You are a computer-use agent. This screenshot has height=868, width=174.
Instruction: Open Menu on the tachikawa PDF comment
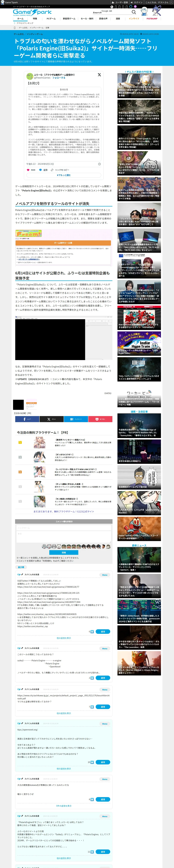coord(105,689)
